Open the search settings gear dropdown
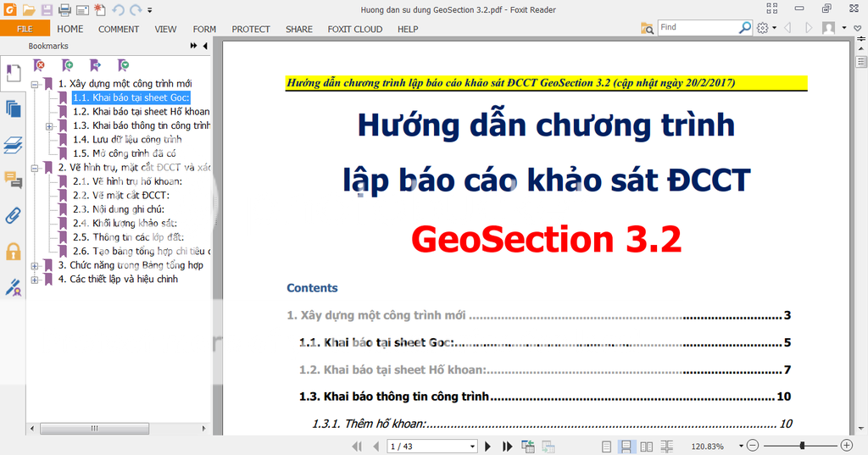 coord(766,28)
